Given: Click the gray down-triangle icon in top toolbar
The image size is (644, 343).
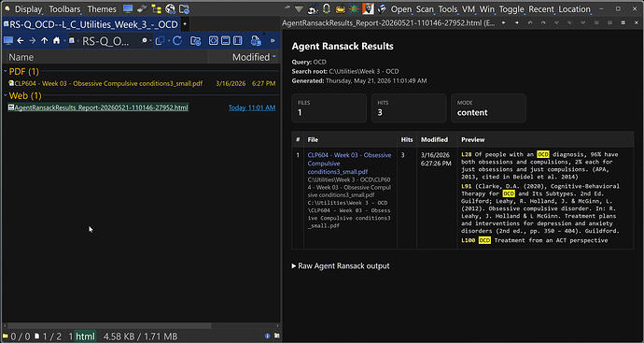Looking at the screenshot, I should pyautogui.click(x=299, y=9).
